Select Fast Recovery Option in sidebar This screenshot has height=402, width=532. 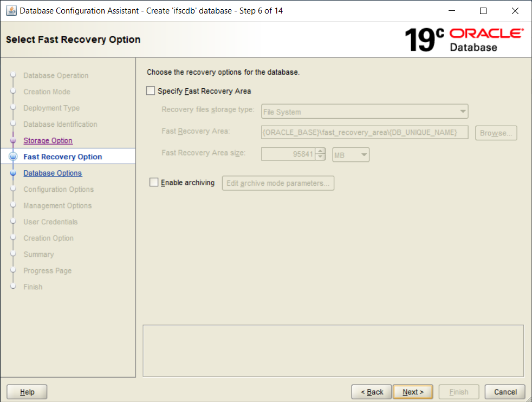click(x=62, y=157)
